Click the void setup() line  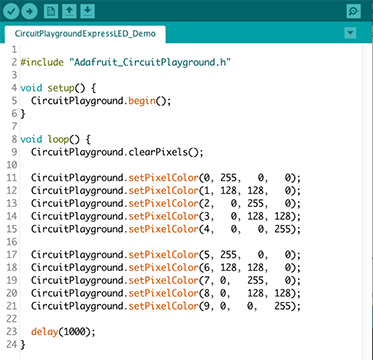point(58,88)
